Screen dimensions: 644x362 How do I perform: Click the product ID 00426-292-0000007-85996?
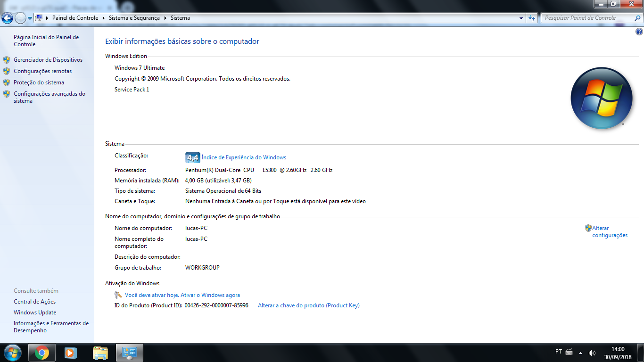(216, 305)
